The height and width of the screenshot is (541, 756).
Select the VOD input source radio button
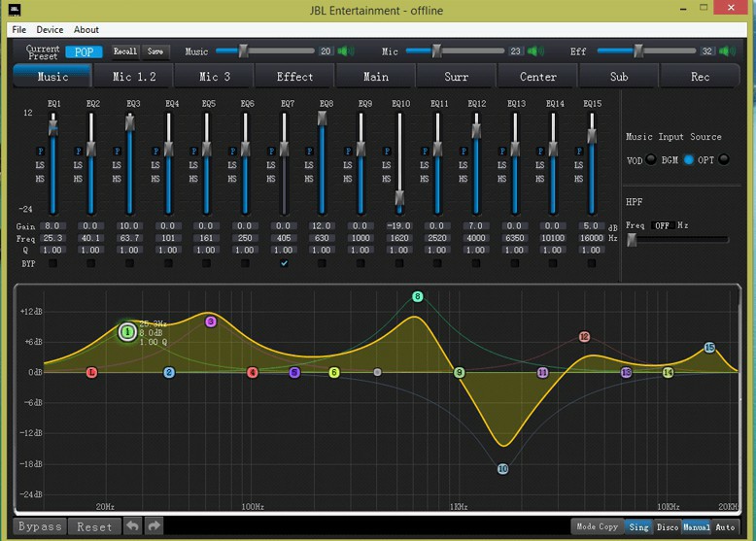[x=651, y=159]
